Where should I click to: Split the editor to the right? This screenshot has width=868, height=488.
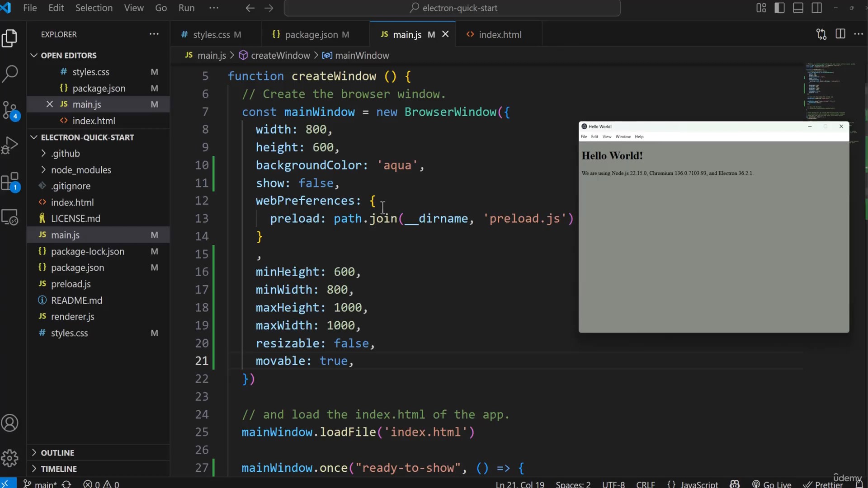[x=840, y=34]
